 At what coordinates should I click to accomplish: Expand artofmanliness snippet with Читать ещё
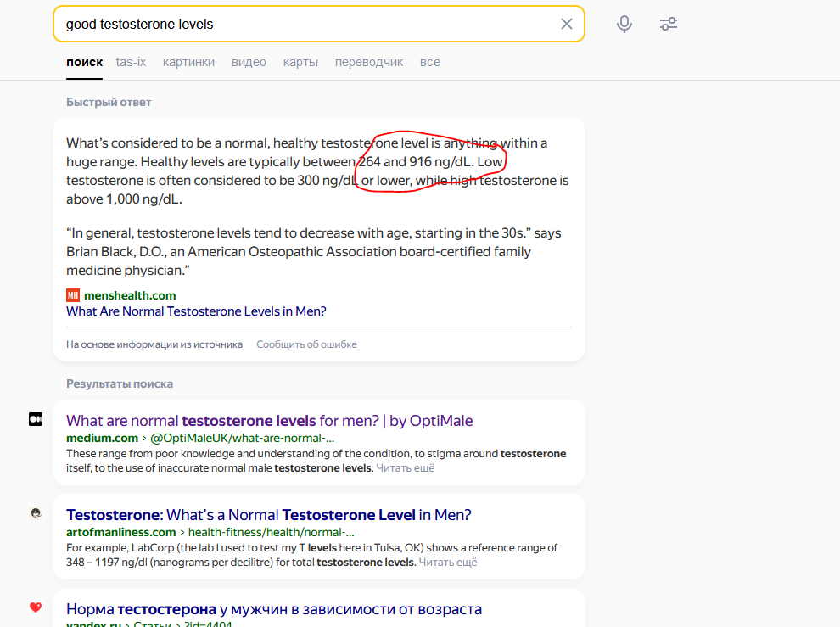click(x=448, y=563)
